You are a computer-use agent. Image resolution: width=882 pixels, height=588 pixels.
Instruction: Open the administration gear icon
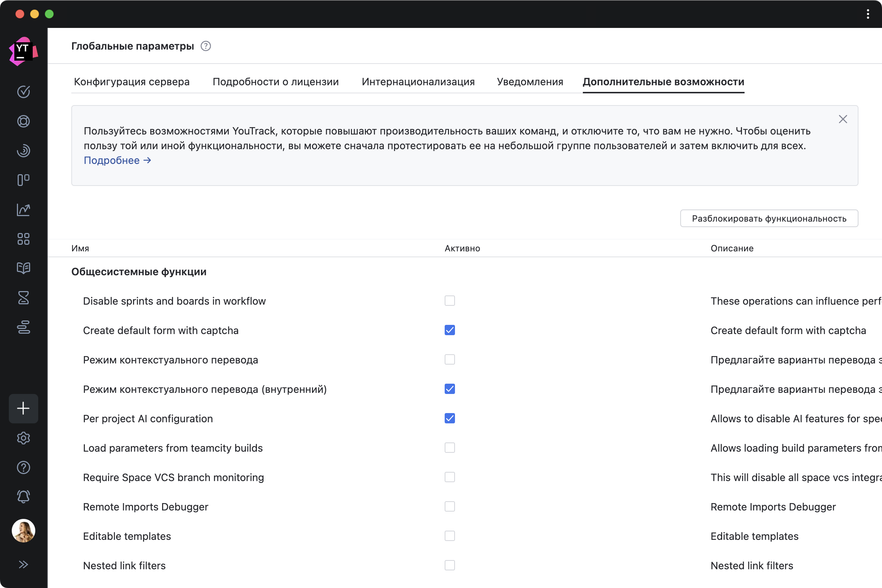click(23, 438)
